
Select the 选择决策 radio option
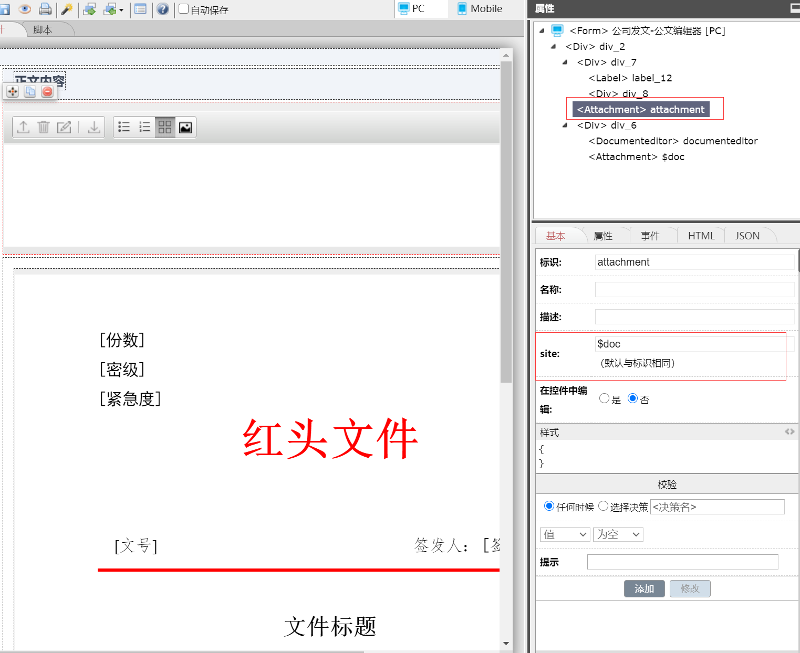point(603,506)
